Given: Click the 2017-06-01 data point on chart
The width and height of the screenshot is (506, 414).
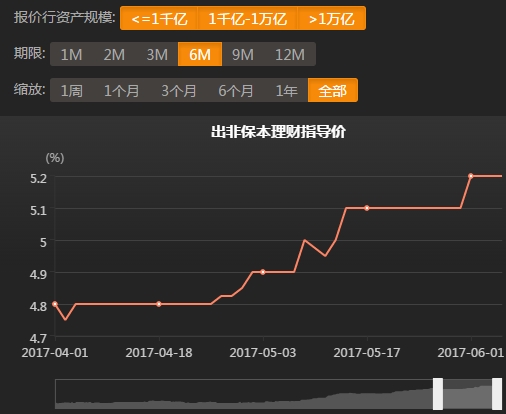Looking at the screenshot, I should (471, 176).
